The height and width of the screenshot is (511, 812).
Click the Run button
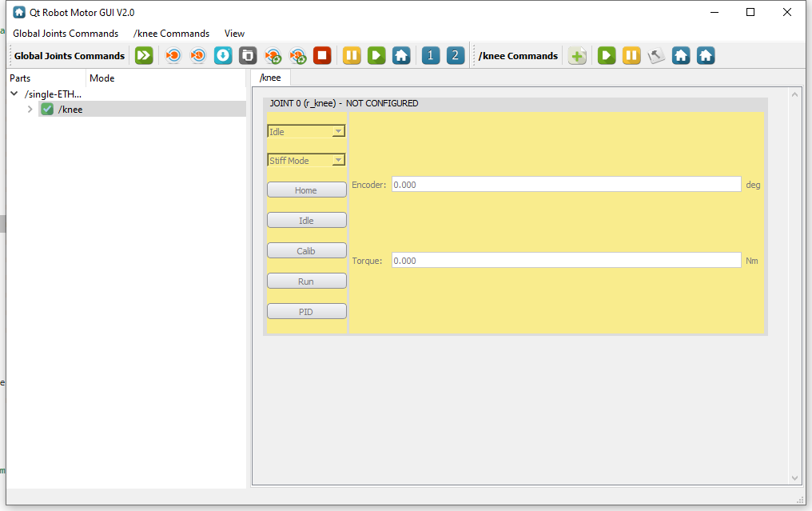click(307, 281)
